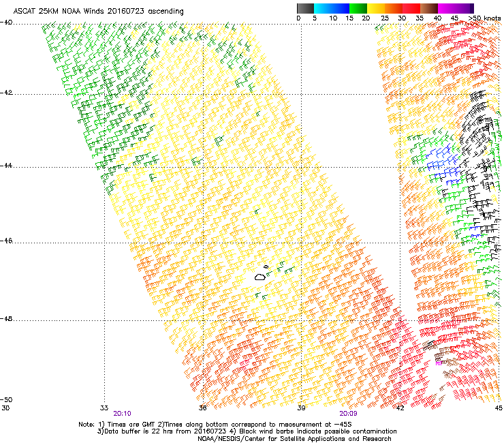
Task: Click the -46 latitude axis label
Action: (6, 241)
